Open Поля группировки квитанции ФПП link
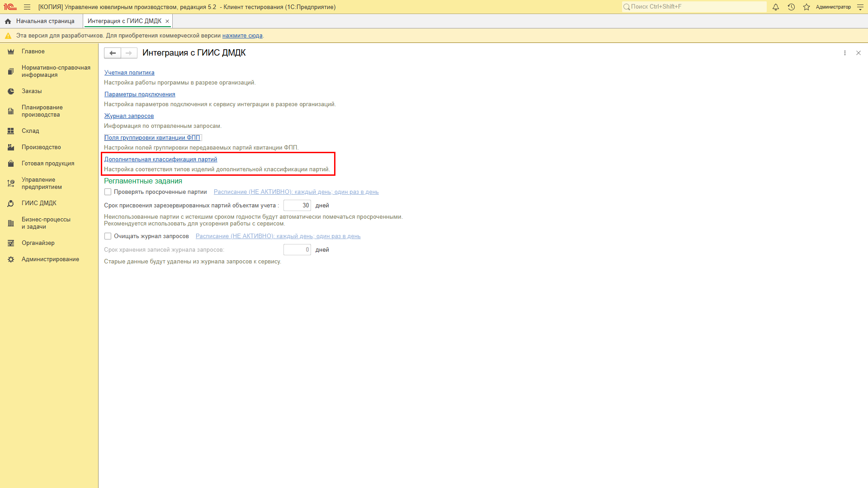Image resolution: width=868 pixels, height=488 pixels. click(152, 138)
